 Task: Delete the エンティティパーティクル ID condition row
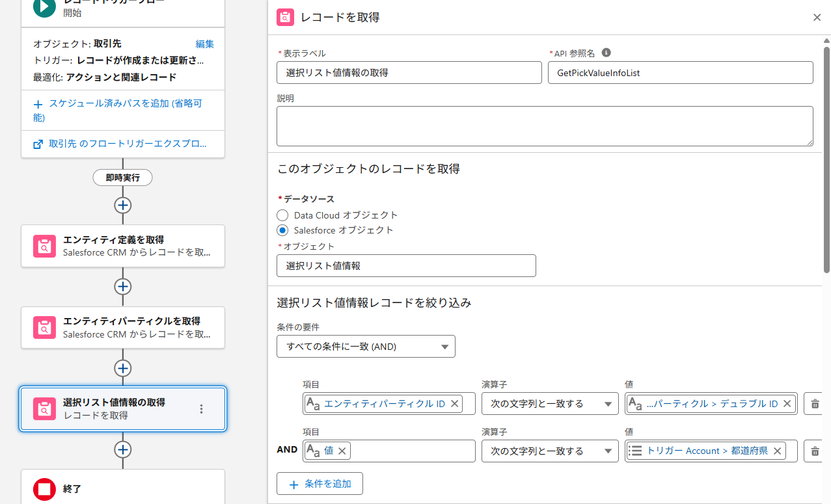(815, 404)
